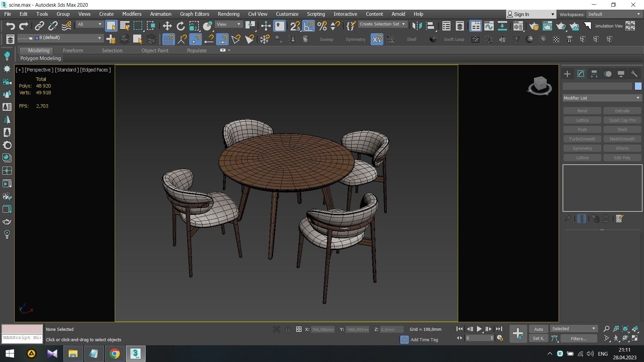Open the Hierarchy command panel
This screenshot has width=644, height=362.
pos(594,74)
